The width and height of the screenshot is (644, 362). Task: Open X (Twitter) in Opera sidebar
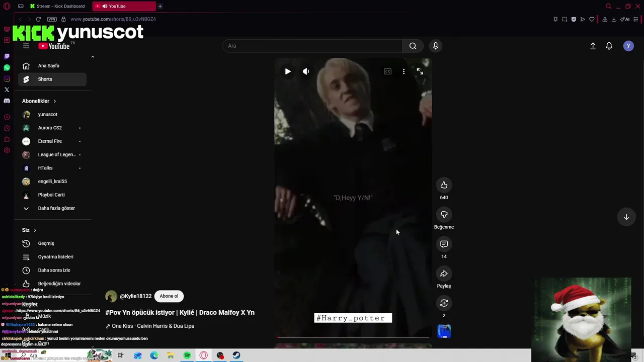7,89
